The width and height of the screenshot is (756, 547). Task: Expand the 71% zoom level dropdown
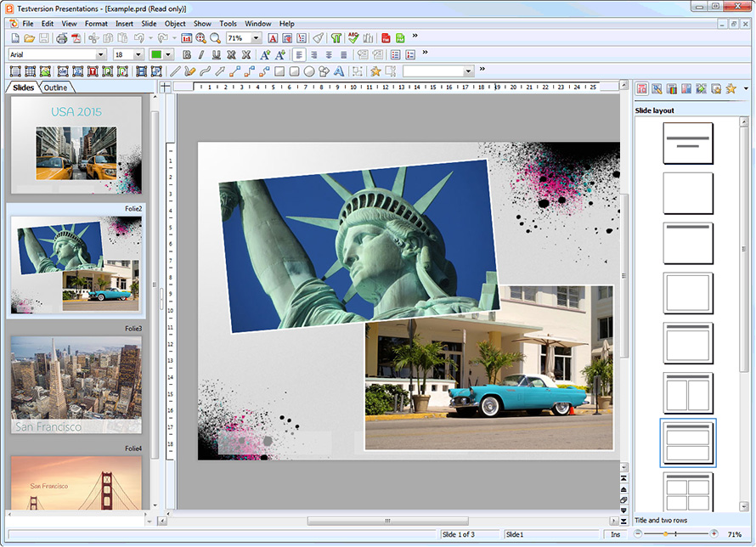[257, 38]
